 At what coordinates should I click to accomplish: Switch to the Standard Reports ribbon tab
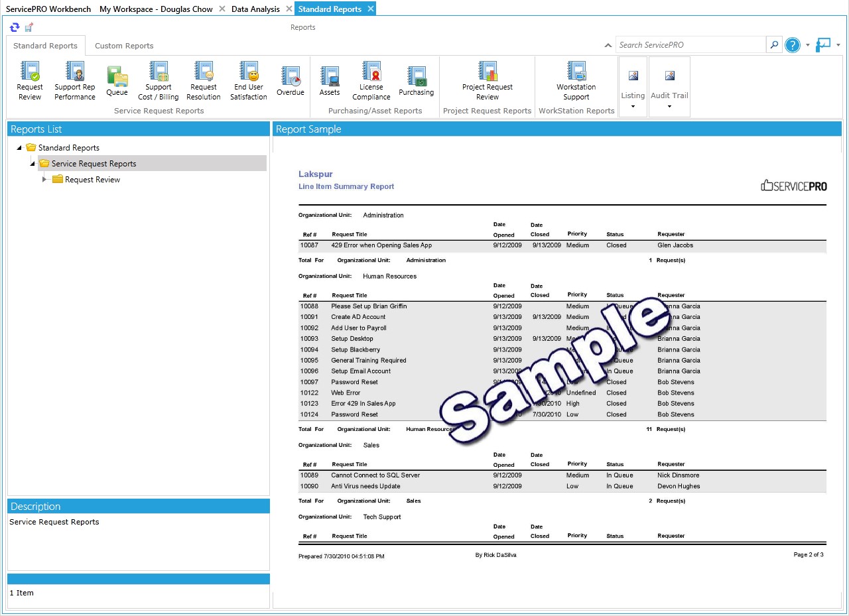click(45, 46)
